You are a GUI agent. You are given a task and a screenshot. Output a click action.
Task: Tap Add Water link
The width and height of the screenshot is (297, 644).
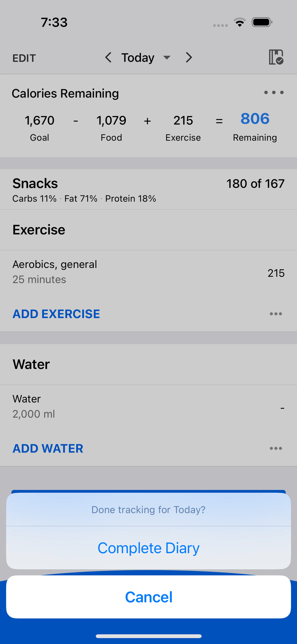[x=48, y=449]
